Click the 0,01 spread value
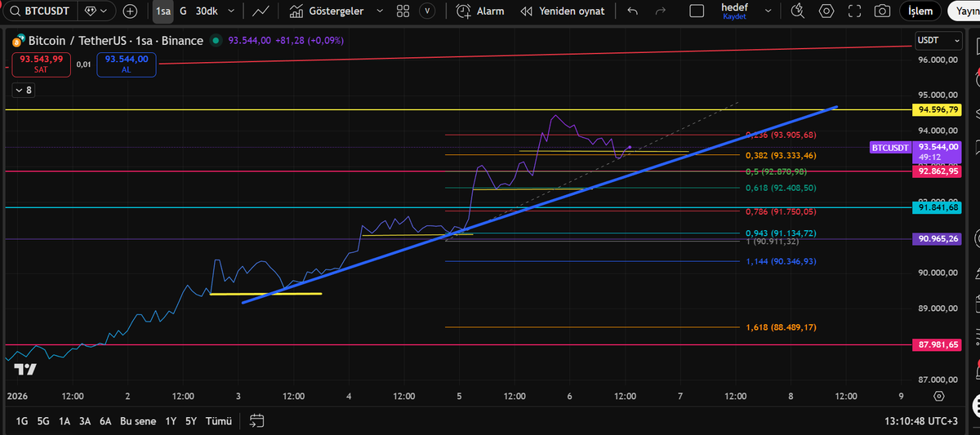 click(x=83, y=64)
